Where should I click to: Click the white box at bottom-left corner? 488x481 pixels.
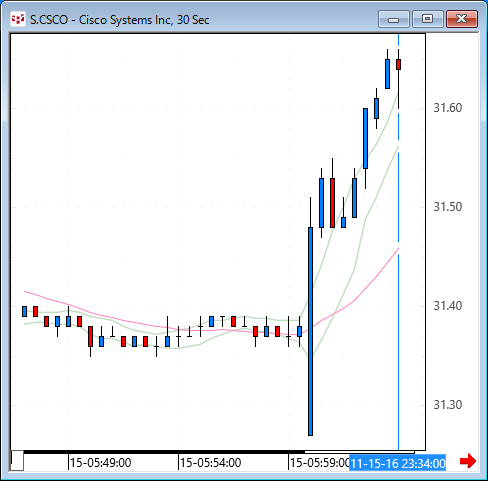click(x=17, y=461)
